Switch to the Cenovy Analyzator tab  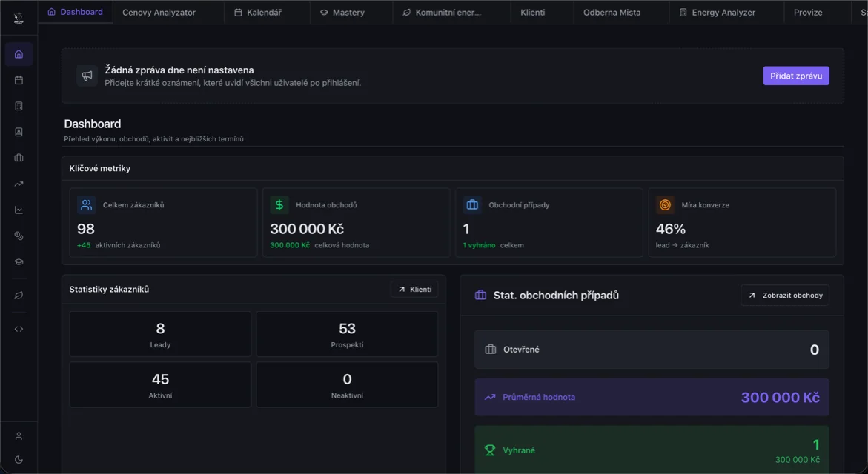tap(159, 12)
